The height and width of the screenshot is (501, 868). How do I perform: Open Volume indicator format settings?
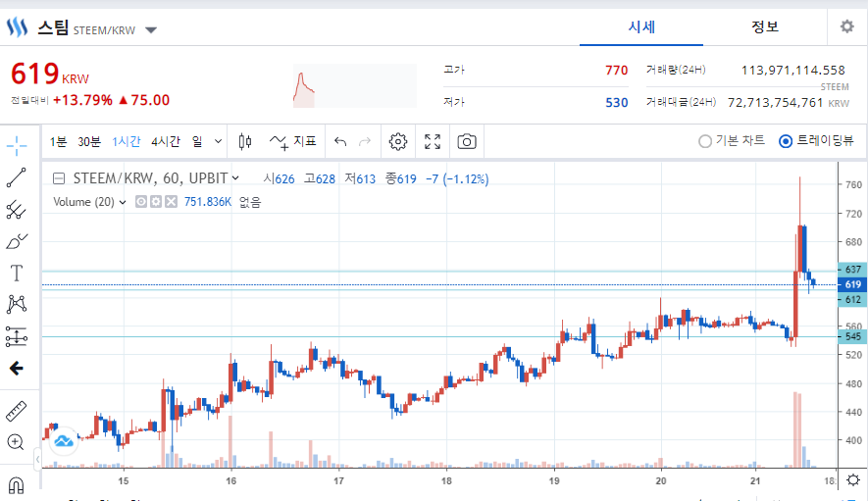[x=156, y=202]
